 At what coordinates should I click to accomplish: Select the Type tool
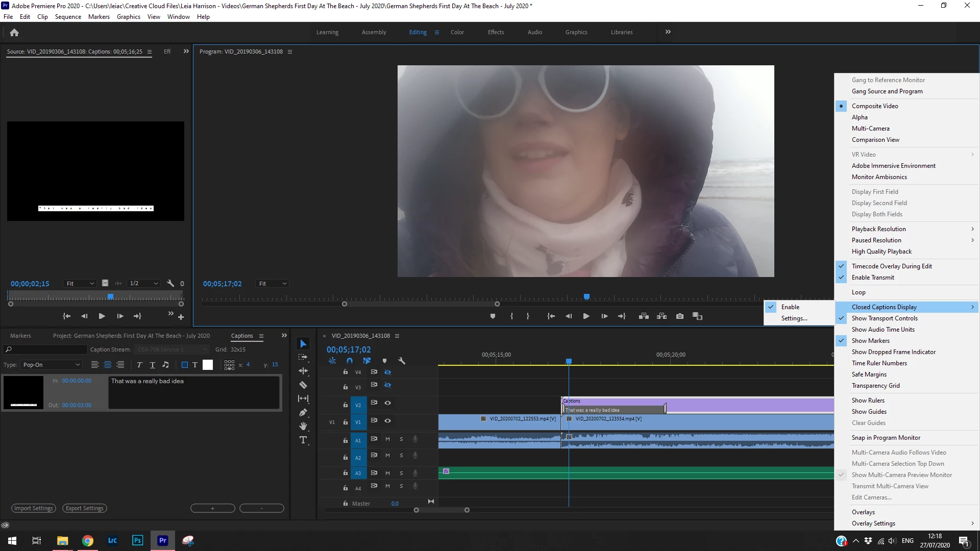pos(303,440)
